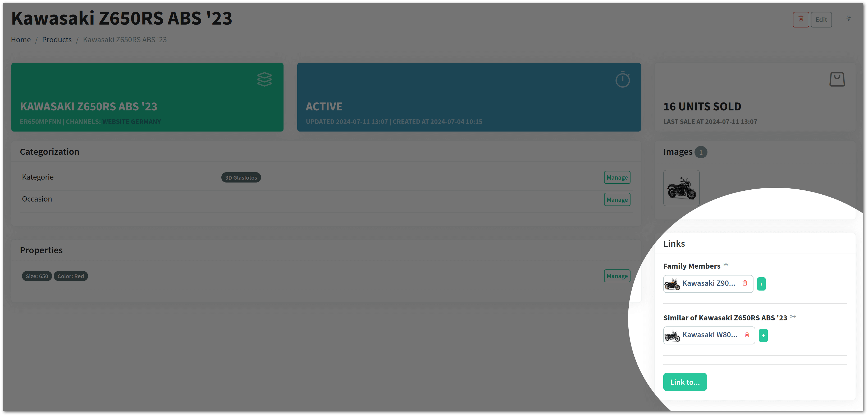The height and width of the screenshot is (416, 868).
Task: Click Manage button next to Properties
Action: coord(617,275)
